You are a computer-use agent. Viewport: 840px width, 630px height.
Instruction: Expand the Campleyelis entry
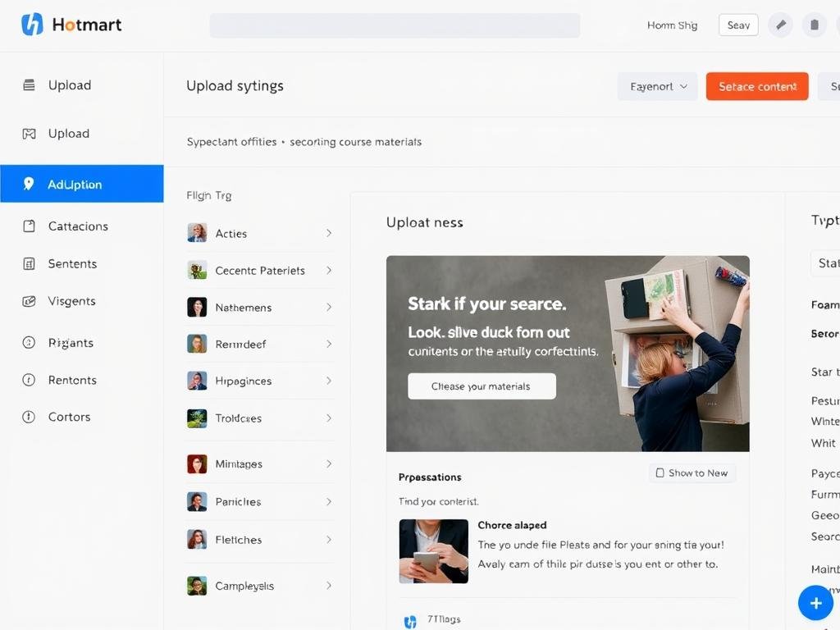pos(329,586)
